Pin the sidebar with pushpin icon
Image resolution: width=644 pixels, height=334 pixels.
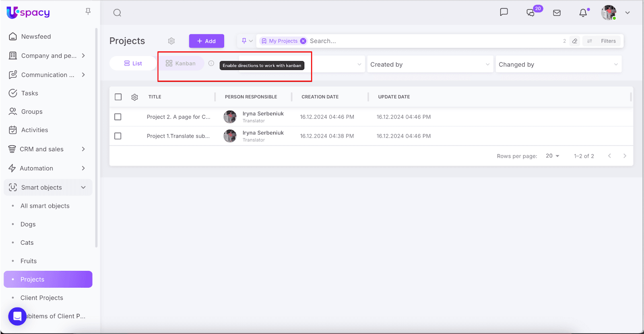coord(88,12)
